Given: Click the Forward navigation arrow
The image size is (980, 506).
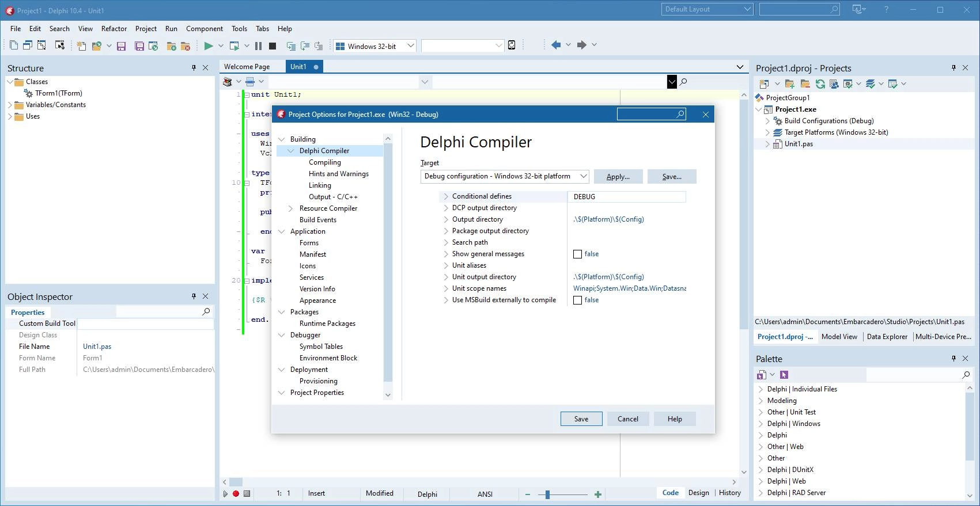Looking at the screenshot, I should point(582,45).
